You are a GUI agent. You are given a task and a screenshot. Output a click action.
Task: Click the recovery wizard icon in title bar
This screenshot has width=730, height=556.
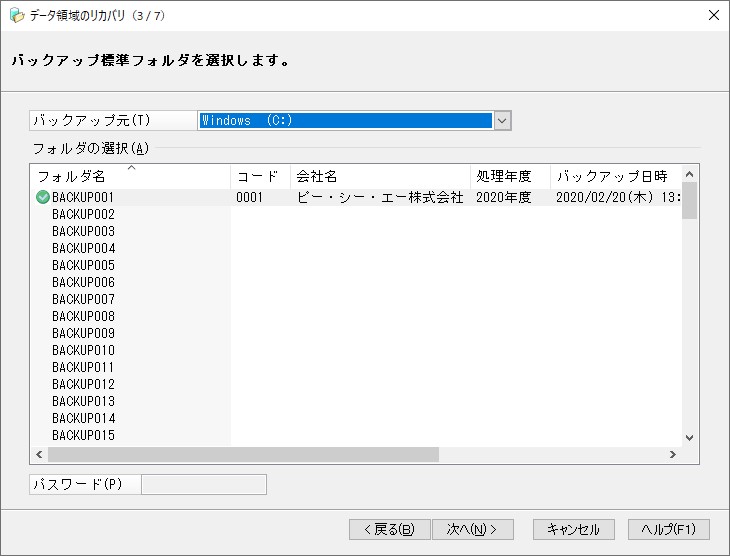(x=17, y=15)
